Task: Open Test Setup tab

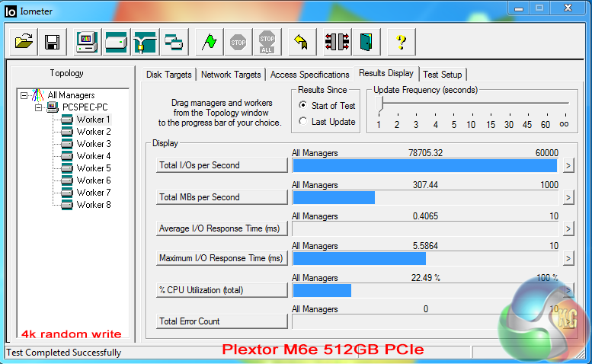Action: click(x=443, y=75)
